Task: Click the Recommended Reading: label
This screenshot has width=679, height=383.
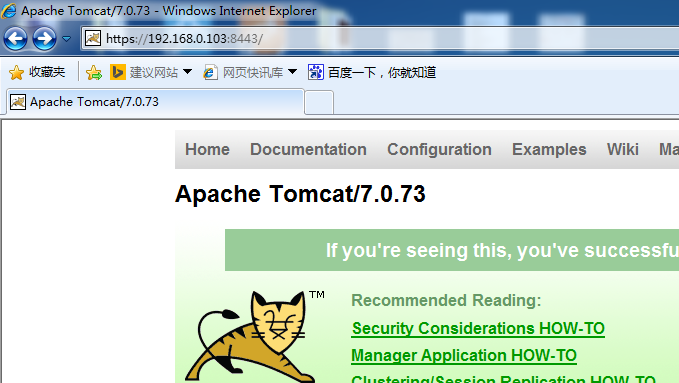Action: tap(446, 300)
